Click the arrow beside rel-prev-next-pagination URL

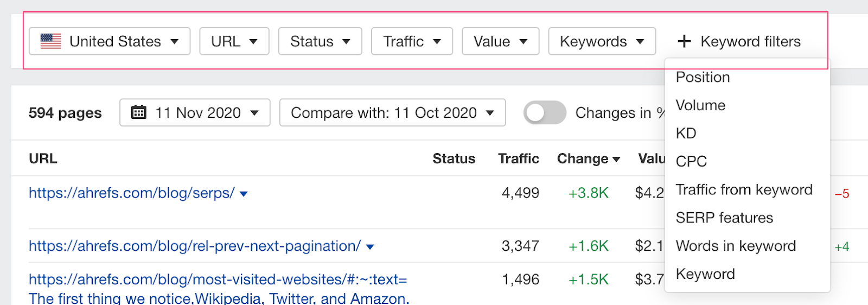click(x=370, y=247)
